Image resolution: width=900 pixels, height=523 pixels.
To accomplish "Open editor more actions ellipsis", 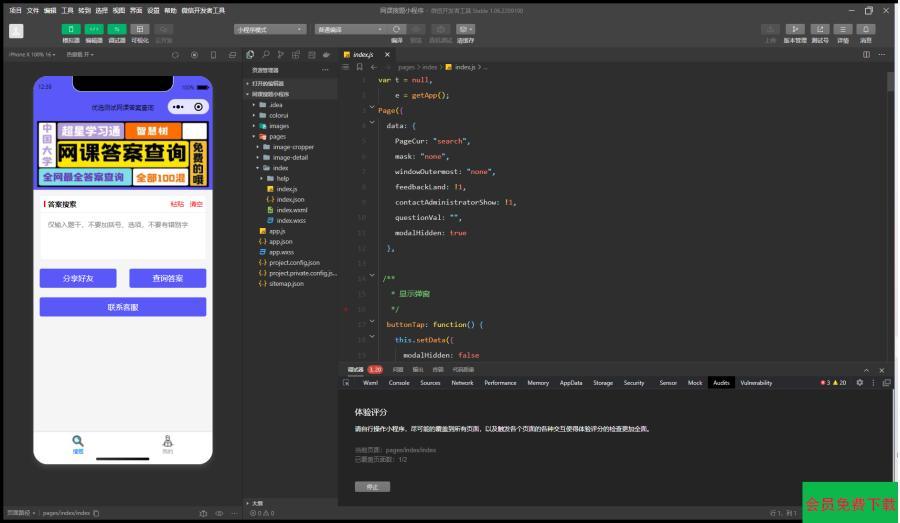I will pyautogui.click(x=882, y=55).
